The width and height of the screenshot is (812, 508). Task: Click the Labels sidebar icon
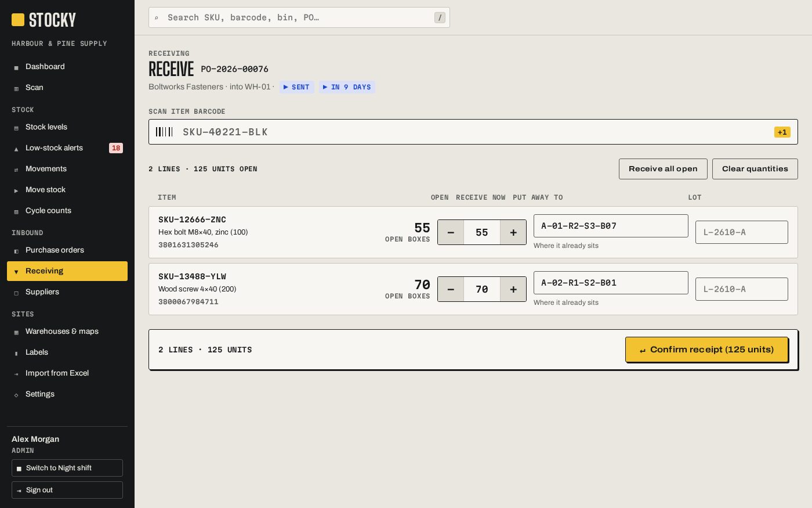[x=16, y=353]
